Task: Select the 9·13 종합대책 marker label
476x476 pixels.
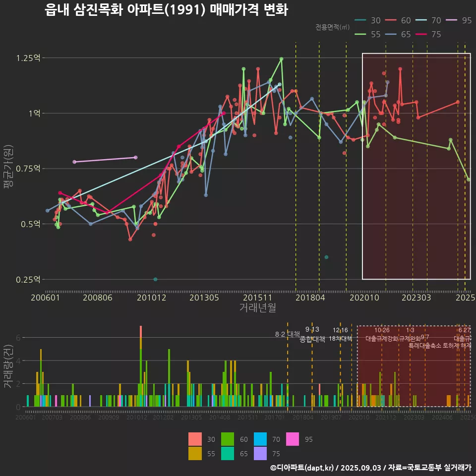Action: coord(312,335)
